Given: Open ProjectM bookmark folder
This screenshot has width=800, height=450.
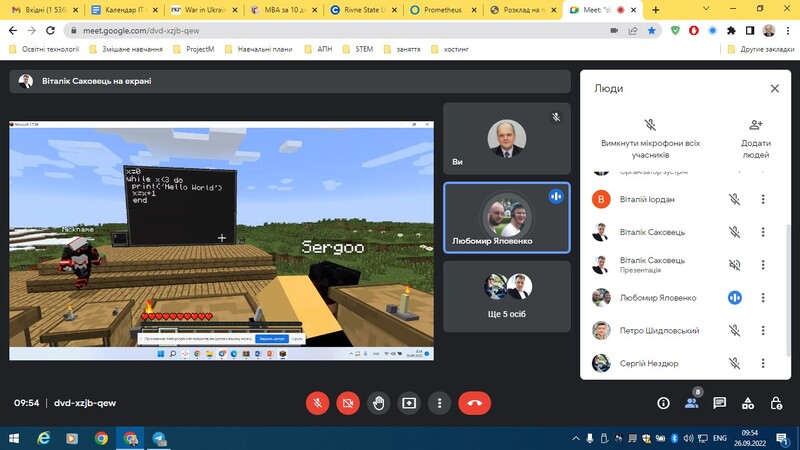Looking at the screenshot, I should [194, 49].
